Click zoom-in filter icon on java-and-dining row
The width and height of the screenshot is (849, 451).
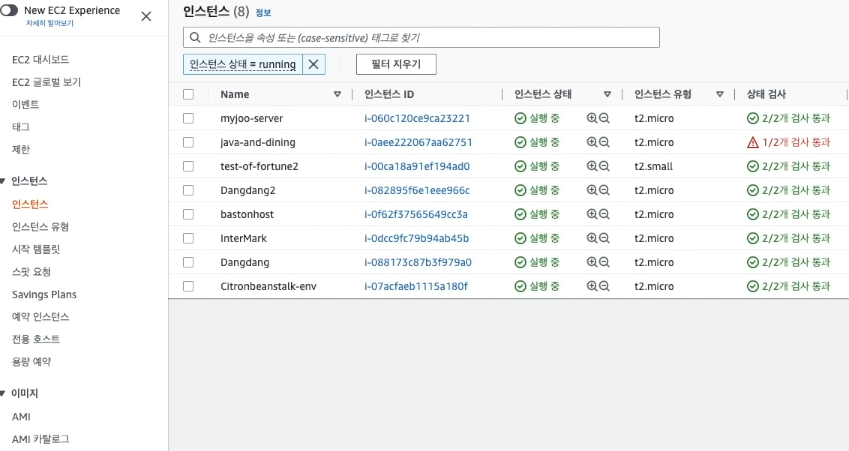(592, 142)
